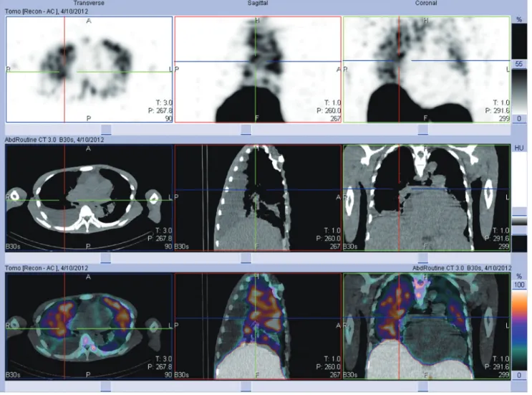
Task: Select the fused coronal SPECT/CT viewport
Action: click(x=427, y=326)
